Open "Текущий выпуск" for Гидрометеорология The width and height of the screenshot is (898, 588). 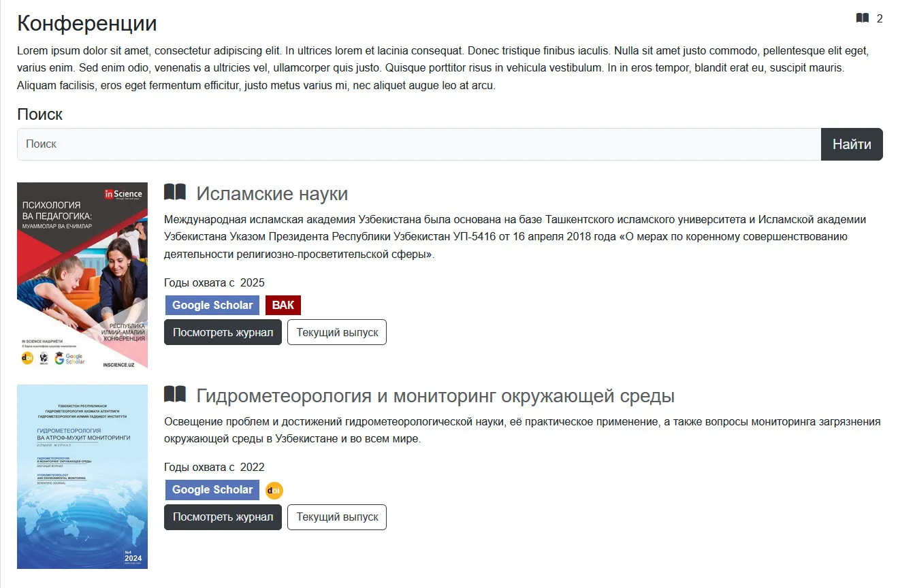coord(336,517)
